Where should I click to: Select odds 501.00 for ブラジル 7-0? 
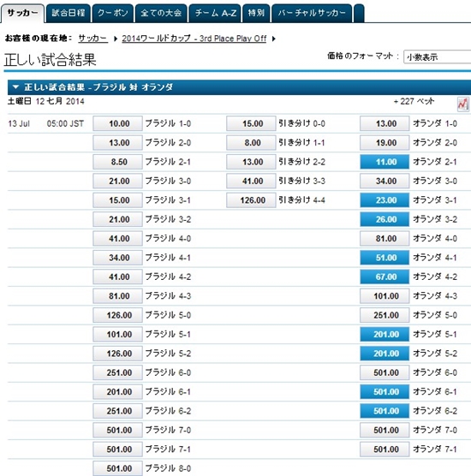[x=118, y=430]
